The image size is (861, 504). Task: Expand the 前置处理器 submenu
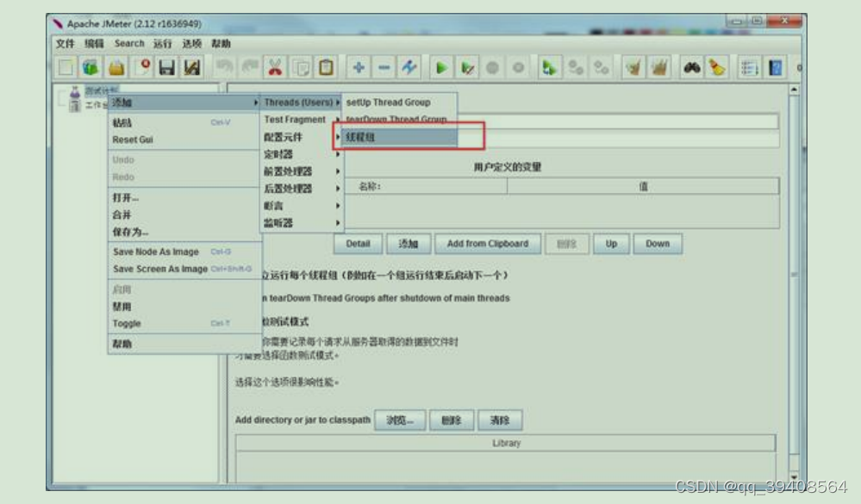(301, 171)
